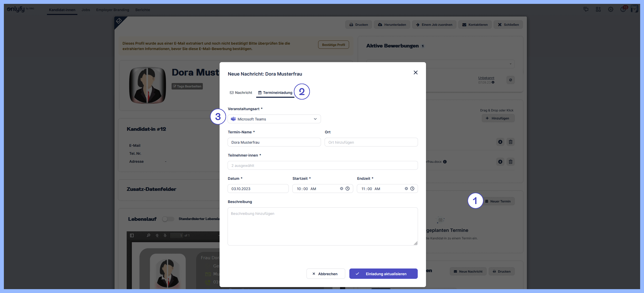The width and height of the screenshot is (644, 293).
Task: Select the Termineinladung tab
Action: point(275,93)
